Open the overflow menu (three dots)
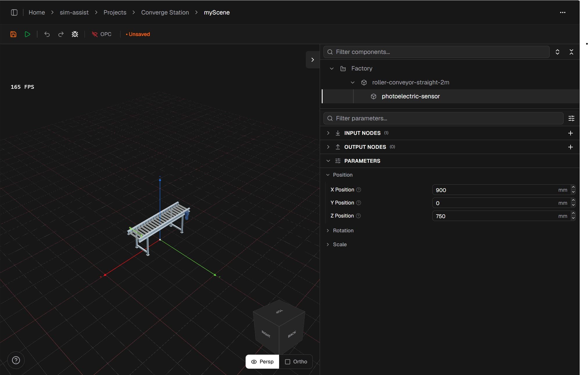Image resolution: width=588 pixels, height=375 pixels. [563, 12]
